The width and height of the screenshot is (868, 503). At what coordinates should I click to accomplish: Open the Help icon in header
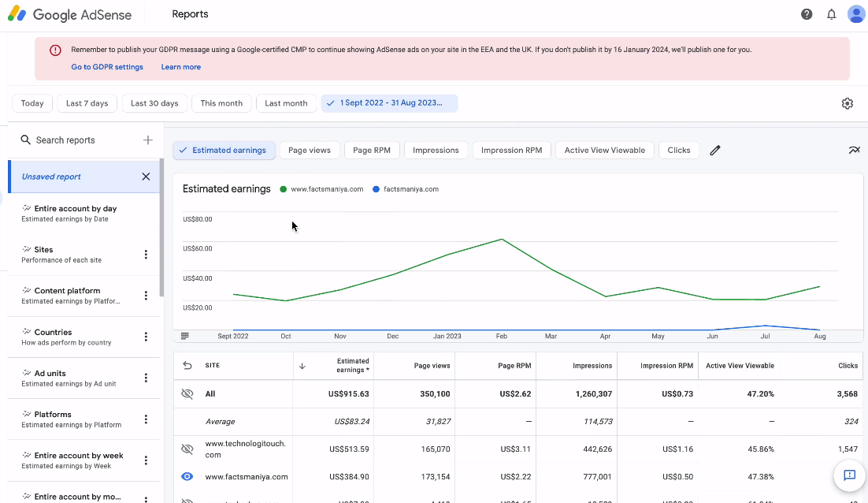[807, 14]
